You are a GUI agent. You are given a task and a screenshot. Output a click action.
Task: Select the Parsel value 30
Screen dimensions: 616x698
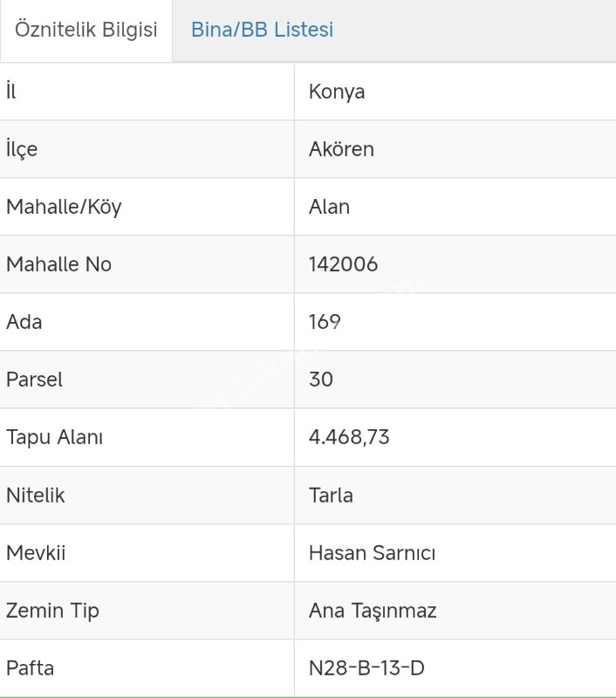[321, 380]
